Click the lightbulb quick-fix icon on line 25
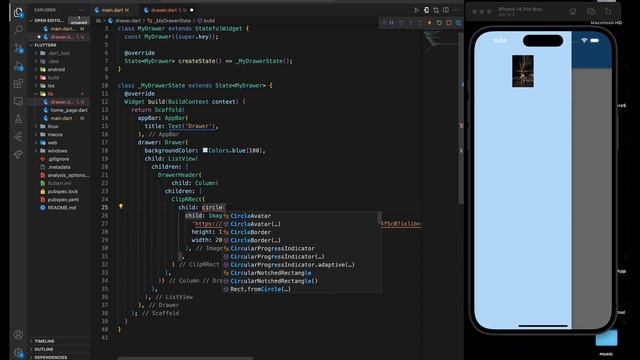Viewport: 640px width, 360px height. pos(121,207)
